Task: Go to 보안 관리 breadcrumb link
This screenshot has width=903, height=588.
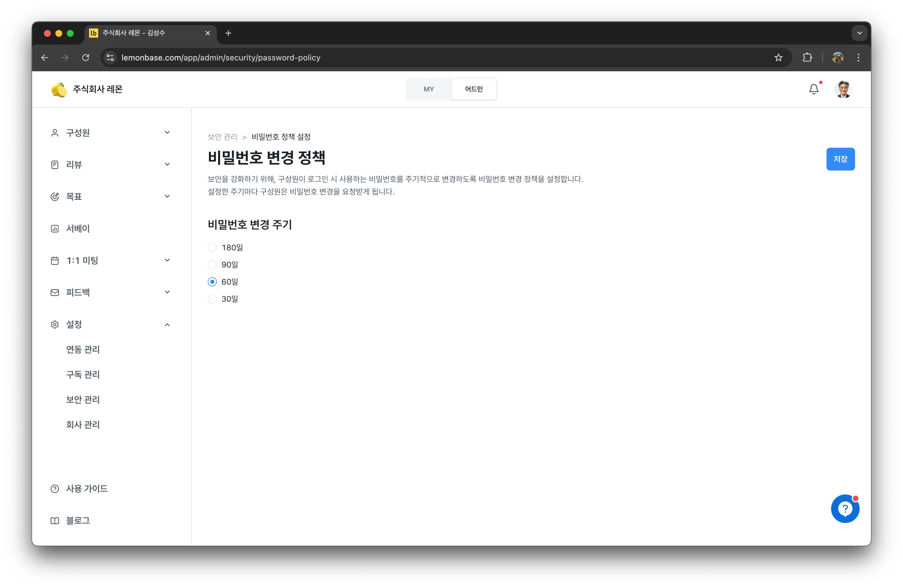Action: click(x=222, y=137)
